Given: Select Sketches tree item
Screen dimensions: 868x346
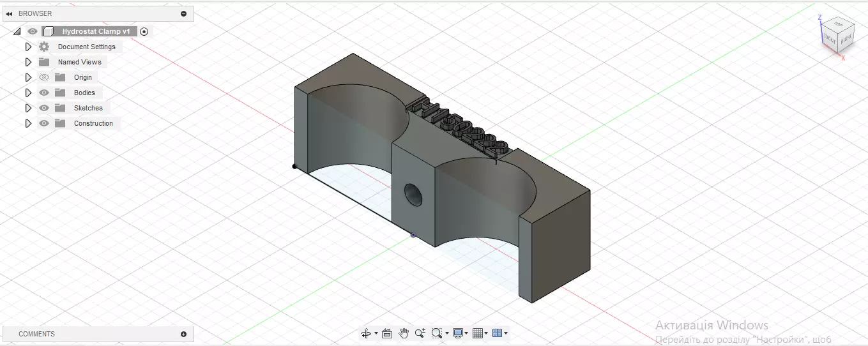Looking at the screenshot, I should [x=88, y=108].
